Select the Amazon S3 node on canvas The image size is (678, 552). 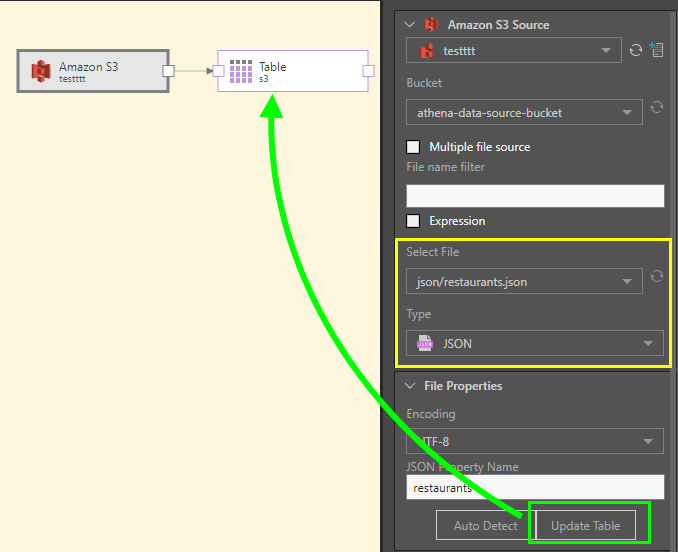tap(90, 71)
